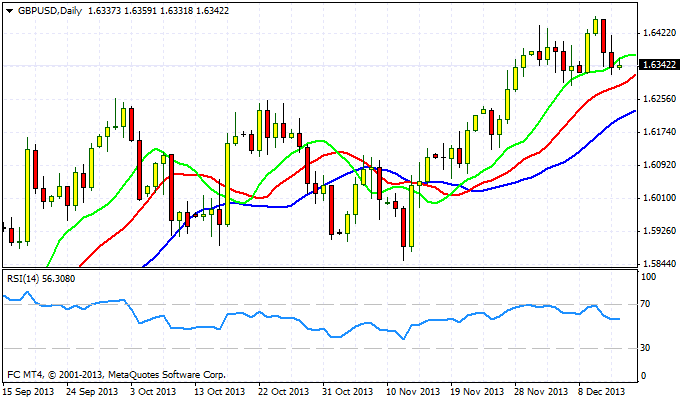
Task: Click the 1.61740 price axis label
Action: click(660, 132)
